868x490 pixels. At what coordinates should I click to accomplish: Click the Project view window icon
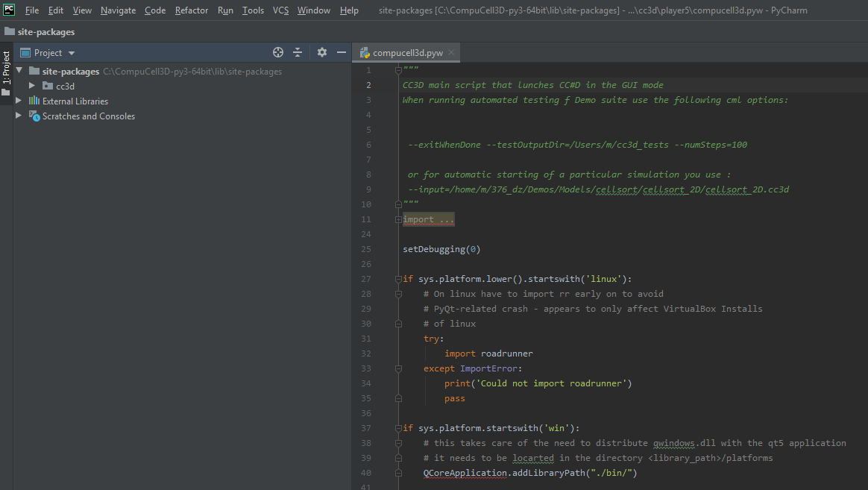(x=25, y=53)
